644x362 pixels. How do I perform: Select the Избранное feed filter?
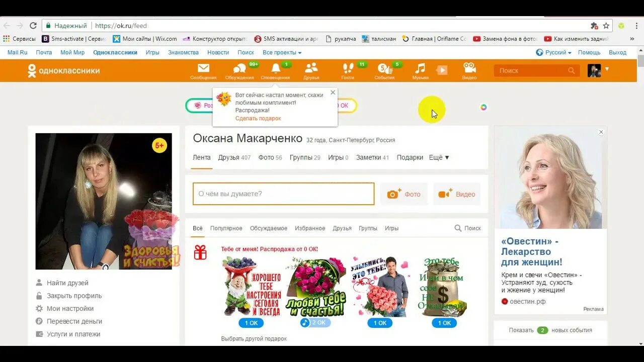pyautogui.click(x=310, y=228)
